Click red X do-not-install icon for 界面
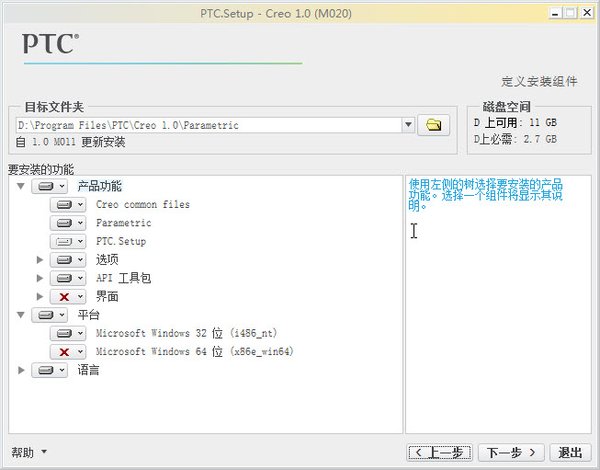Screen dimensions: 600x470 pyautogui.click(x=64, y=297)
